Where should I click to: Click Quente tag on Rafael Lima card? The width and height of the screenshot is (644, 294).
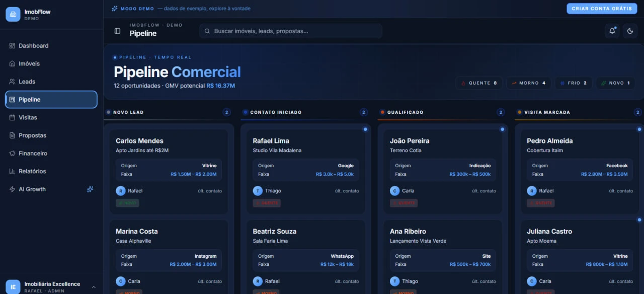point(267,203)
